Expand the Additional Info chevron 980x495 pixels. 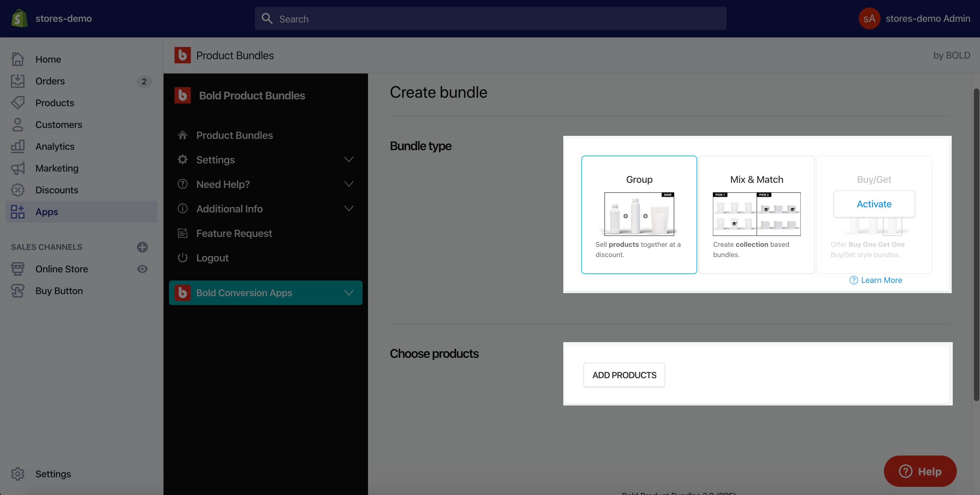point(349,208)
